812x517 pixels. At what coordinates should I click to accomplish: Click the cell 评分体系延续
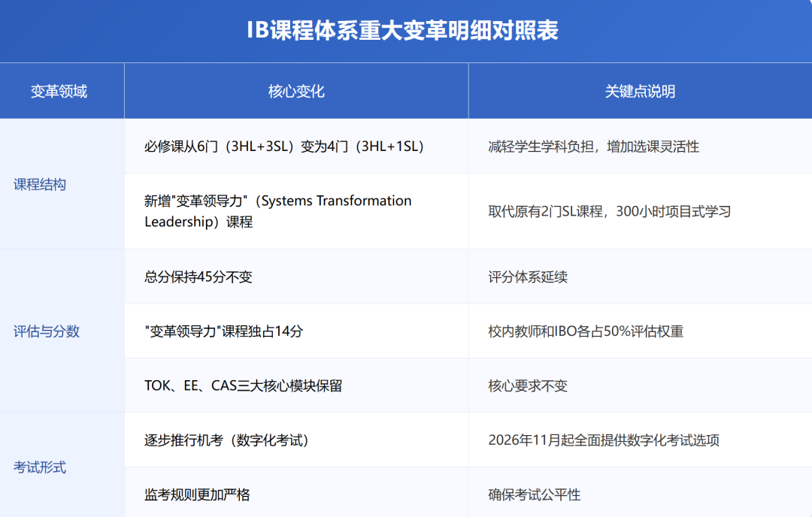(640, 277)
